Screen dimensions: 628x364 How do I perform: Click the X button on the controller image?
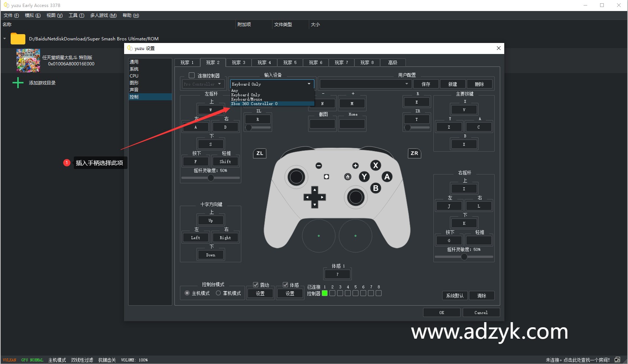point(375,165)
